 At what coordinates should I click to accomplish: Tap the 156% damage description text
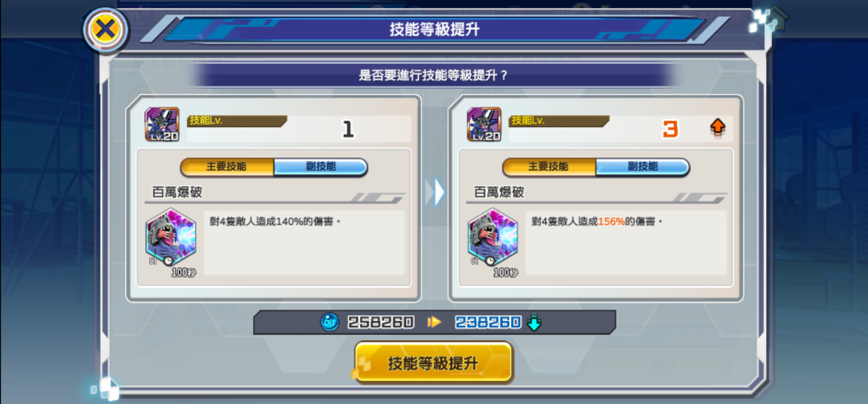point(596,222)
